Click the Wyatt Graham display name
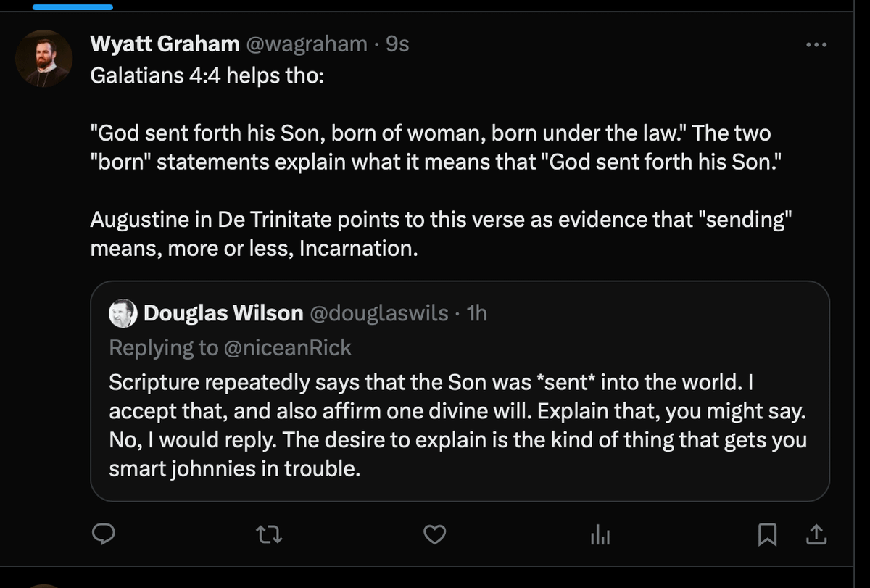This screenshot has height=588, width=870. click(x=165, y=44)
